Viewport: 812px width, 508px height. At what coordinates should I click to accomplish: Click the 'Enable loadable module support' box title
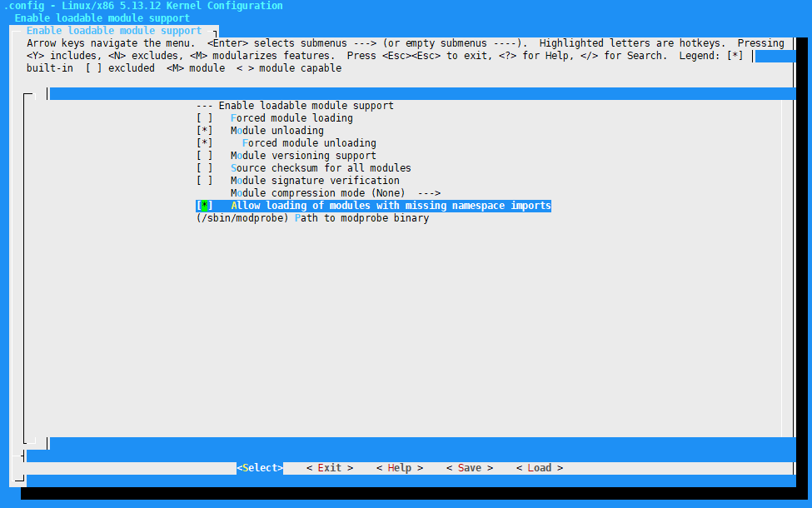pos(114,31)
